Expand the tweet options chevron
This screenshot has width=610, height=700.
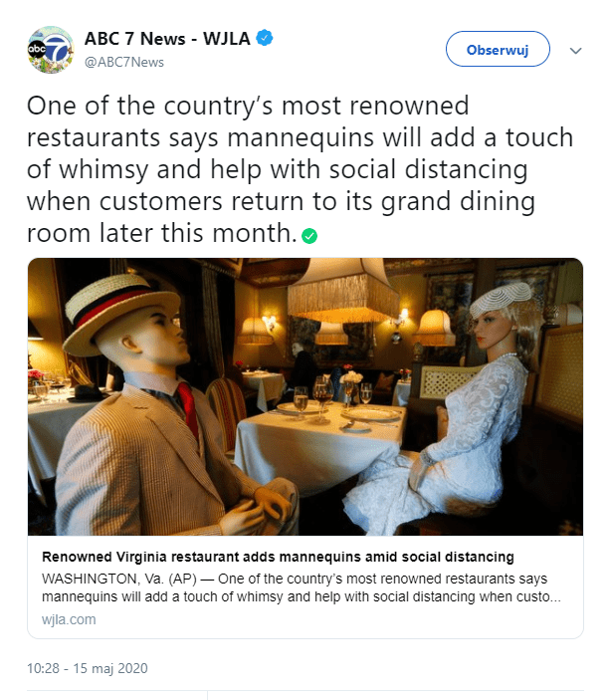[x=575, y=50]
